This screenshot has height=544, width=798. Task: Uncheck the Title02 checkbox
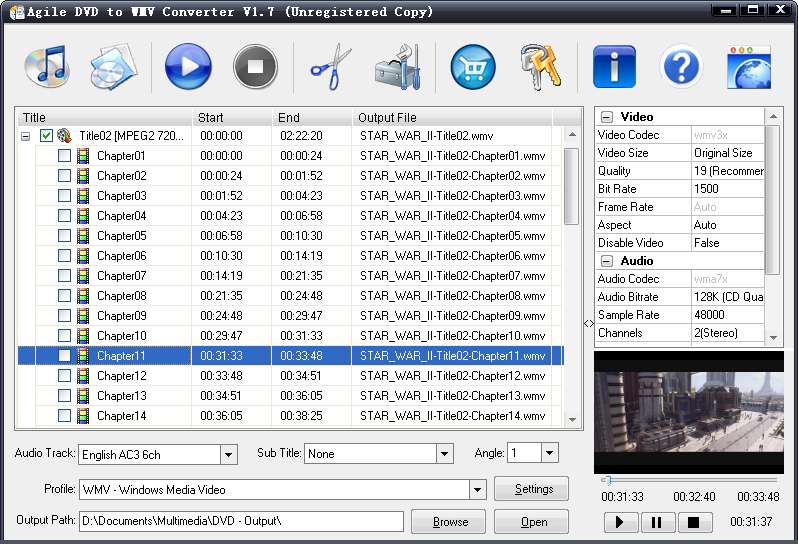click(46, 136)
